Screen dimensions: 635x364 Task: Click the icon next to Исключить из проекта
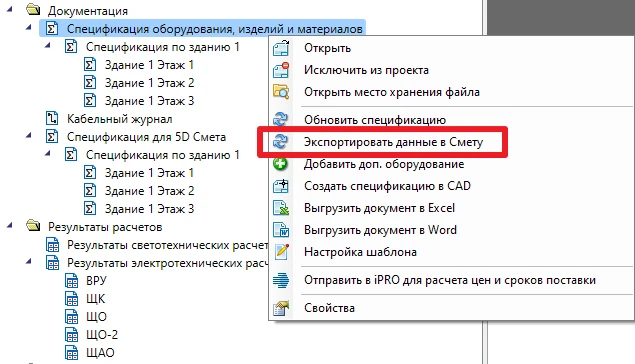281,70
